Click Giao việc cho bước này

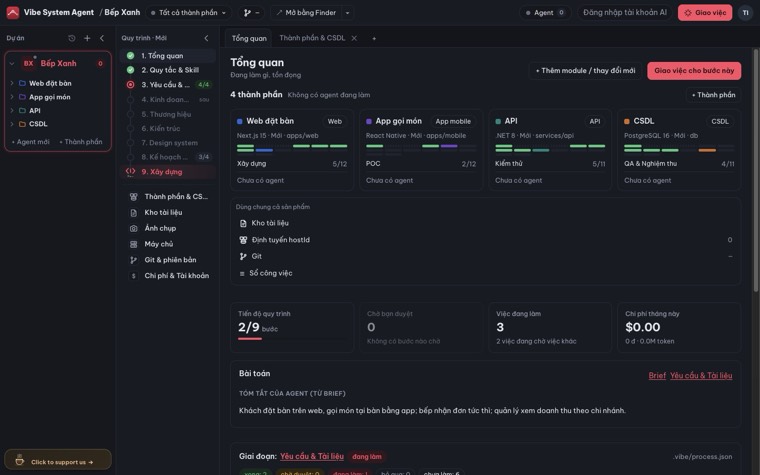pyautogui.click(x=694, y=71)
